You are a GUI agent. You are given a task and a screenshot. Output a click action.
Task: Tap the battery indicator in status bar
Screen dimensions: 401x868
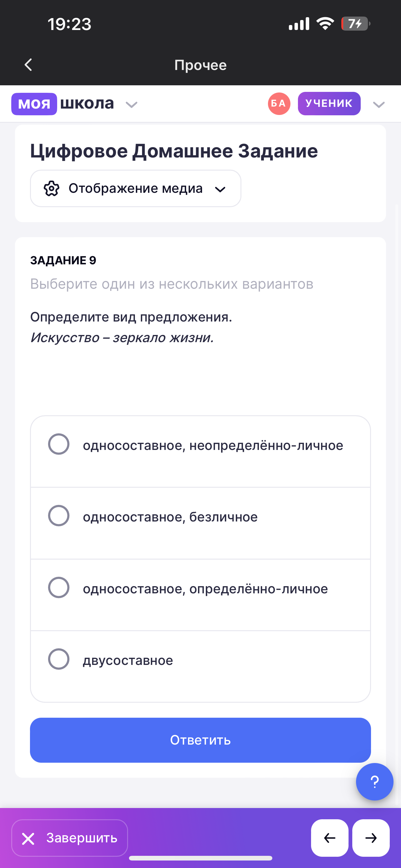pyautogui.click(x=355, y=24)
